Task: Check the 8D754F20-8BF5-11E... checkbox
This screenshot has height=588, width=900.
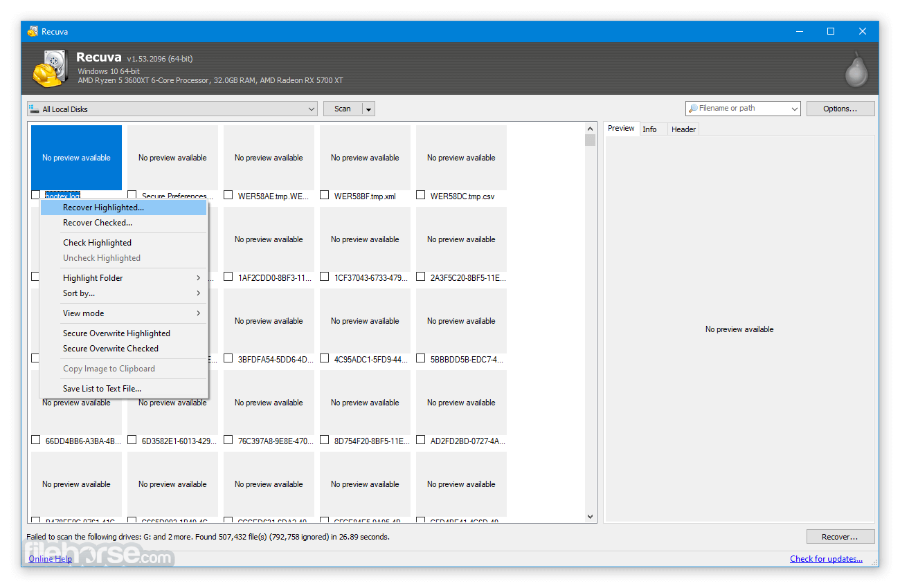Action: click(x=325, y=440)
